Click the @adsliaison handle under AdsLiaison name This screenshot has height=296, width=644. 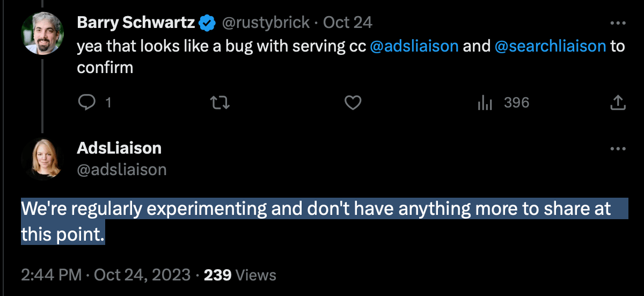(x=122, y=170)
